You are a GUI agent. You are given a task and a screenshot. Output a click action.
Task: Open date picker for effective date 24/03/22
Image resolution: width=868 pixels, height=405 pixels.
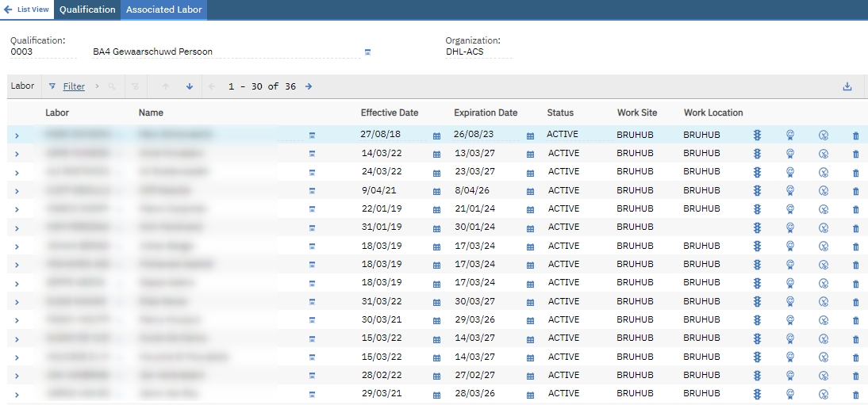pos(436,172)
